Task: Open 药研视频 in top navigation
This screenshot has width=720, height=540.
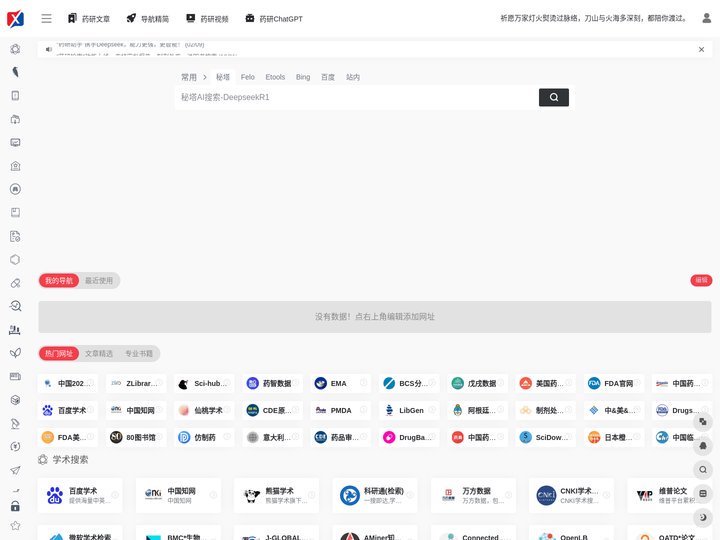Action: [x=207, y=19]
